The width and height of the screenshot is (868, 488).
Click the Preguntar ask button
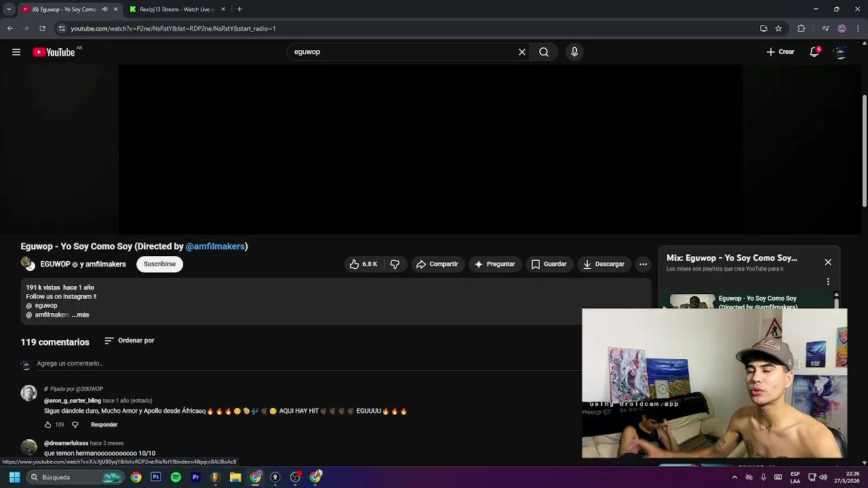click(494, 264)
